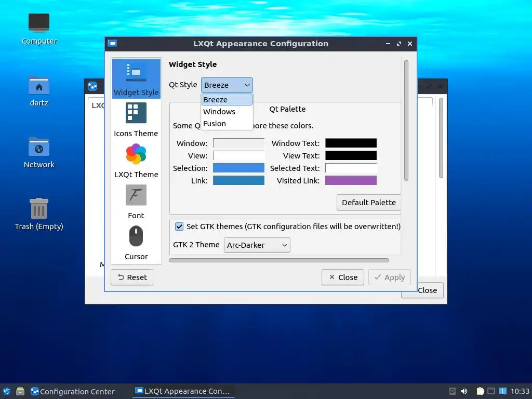
Task: Change the Window Text color swatch
Action: click(x=351, y=143)
